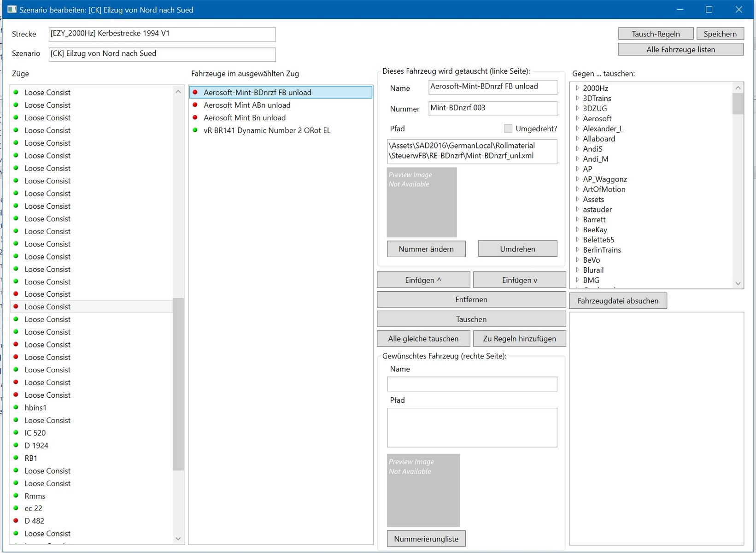Click the Nummer input field
The width and height of the screenshot is (756, 553).
coord(492,108)
